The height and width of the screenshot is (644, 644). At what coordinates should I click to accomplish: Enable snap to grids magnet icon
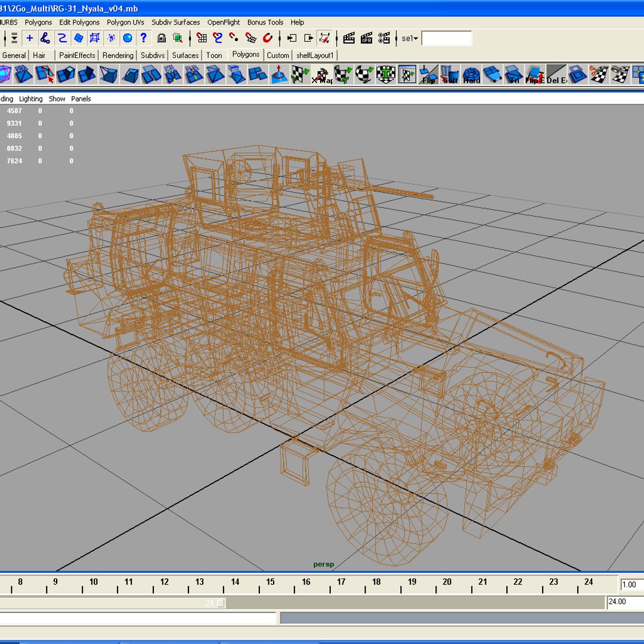(202, 38)
